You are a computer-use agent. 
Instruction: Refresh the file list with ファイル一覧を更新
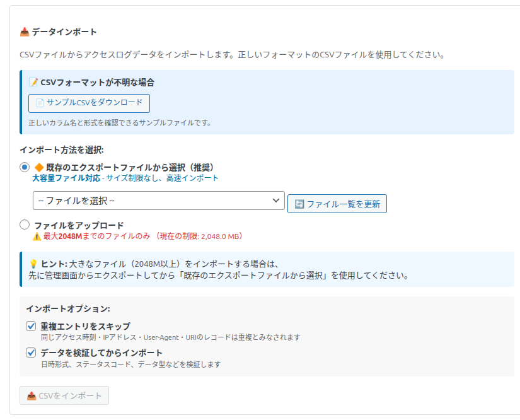(337, 204)
